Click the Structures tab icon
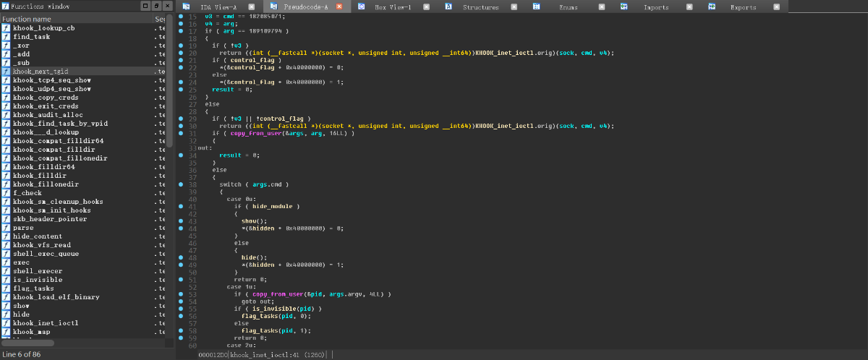Screen dimensions: 868x360 (448, 7)
